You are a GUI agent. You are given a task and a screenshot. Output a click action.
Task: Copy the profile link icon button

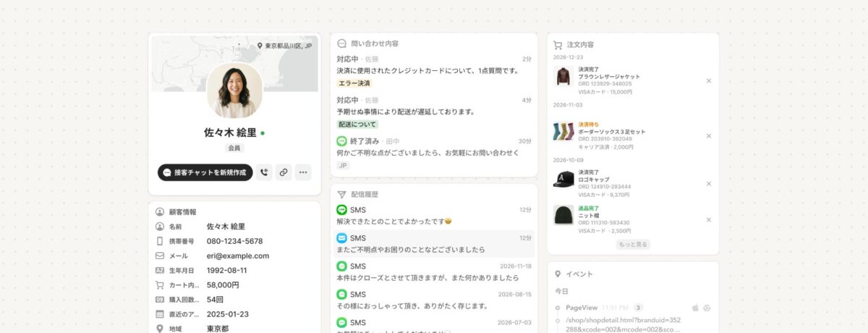284,172
